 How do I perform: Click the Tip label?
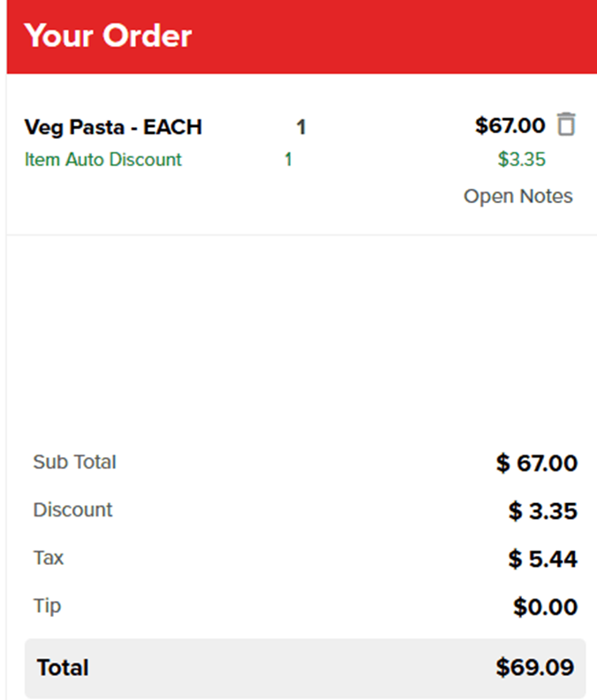47,606
